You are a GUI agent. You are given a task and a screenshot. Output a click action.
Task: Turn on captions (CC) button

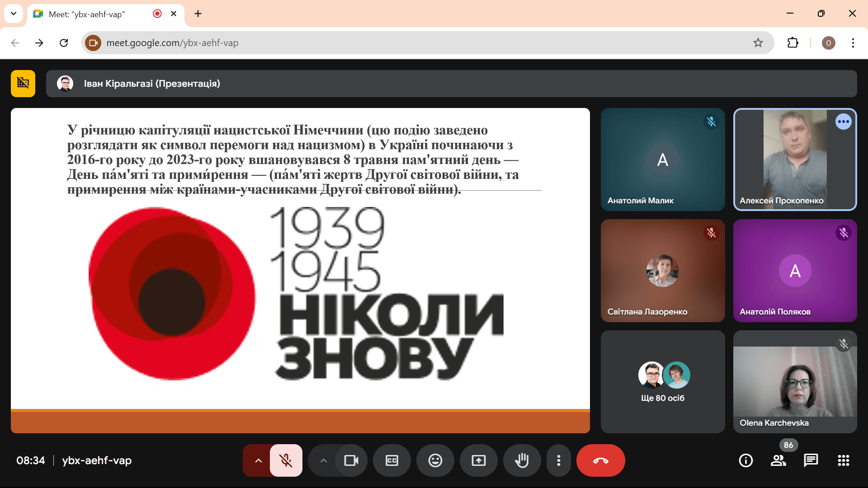pos(392,460)
